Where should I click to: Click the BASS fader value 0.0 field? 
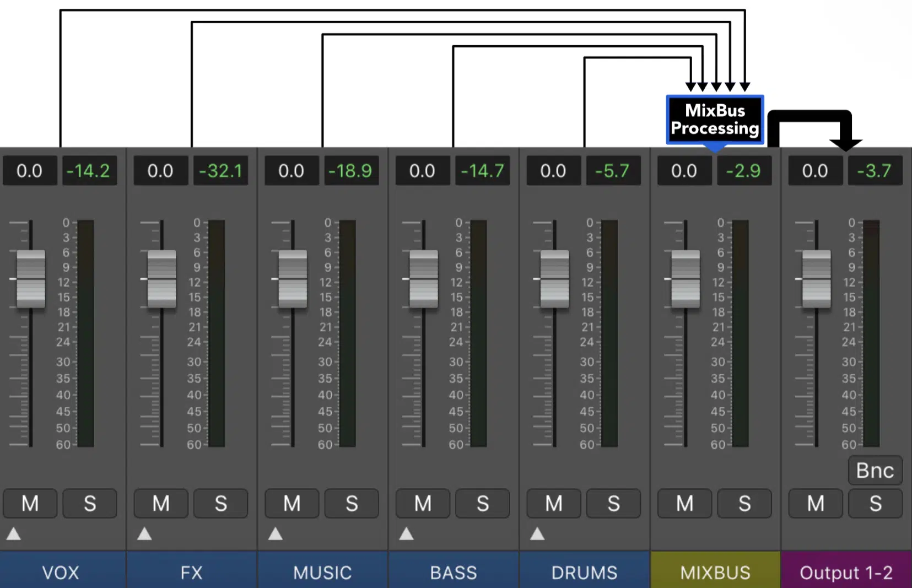tap(422, 171)
